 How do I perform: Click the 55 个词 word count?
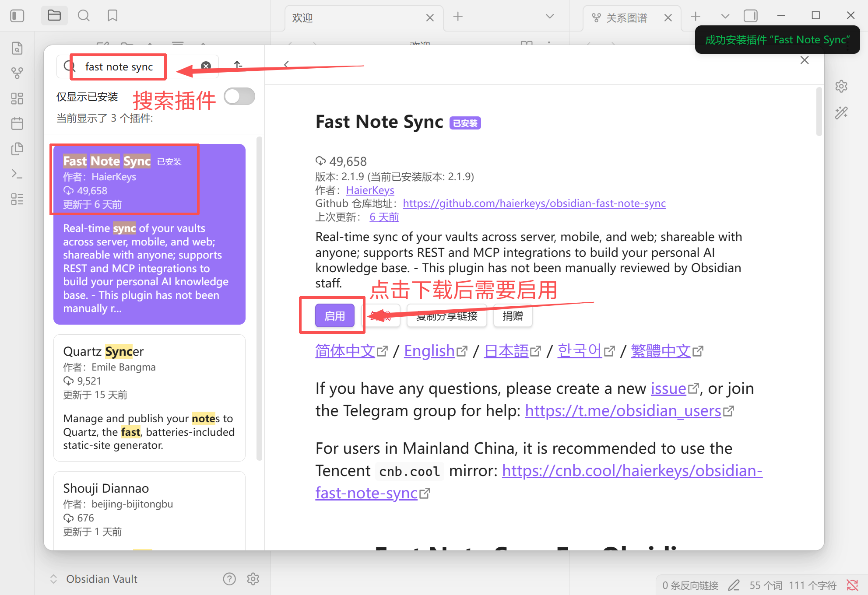[x=766, y=585]
